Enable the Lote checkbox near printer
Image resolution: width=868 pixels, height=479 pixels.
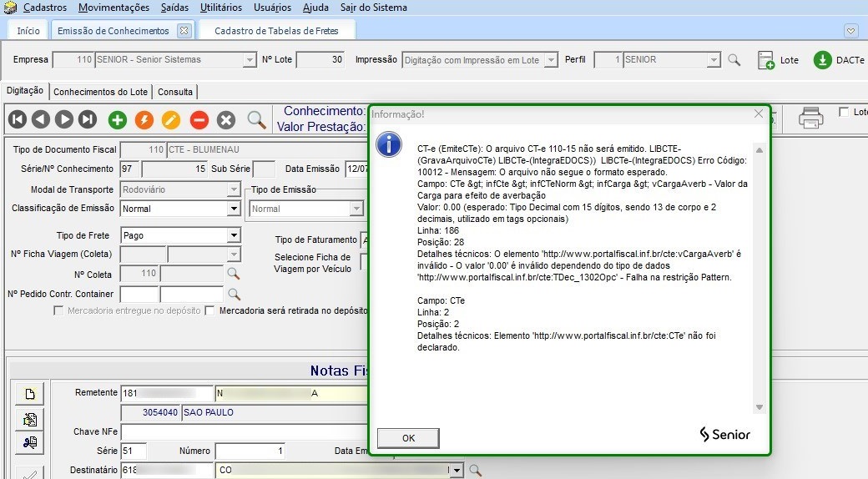pyautogui.click(x=844, y=112)
